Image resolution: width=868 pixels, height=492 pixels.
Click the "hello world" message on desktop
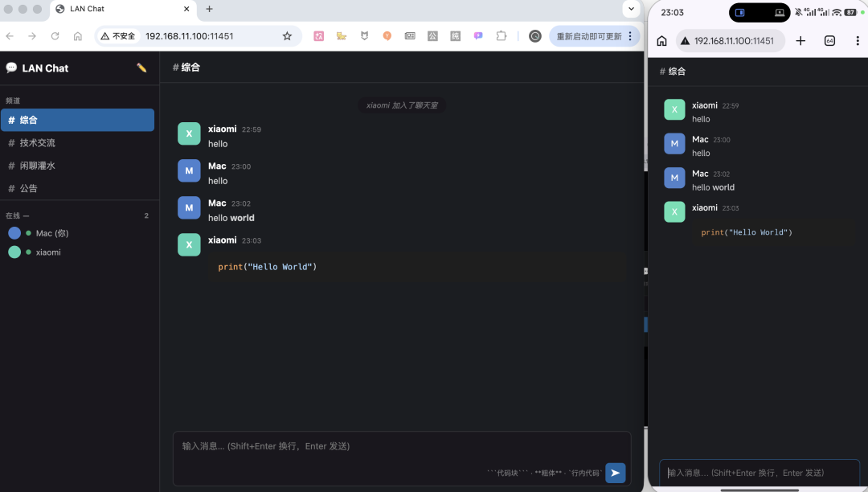click(231, 218)
